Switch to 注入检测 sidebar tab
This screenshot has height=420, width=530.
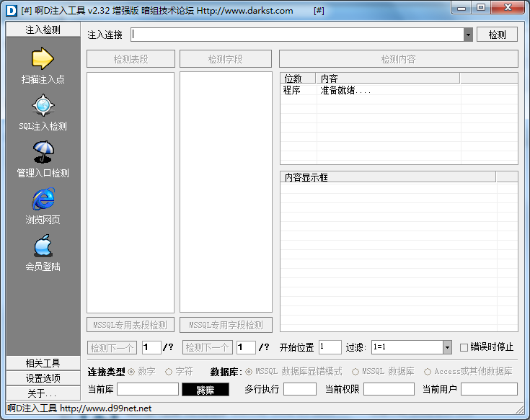point(43,30)
